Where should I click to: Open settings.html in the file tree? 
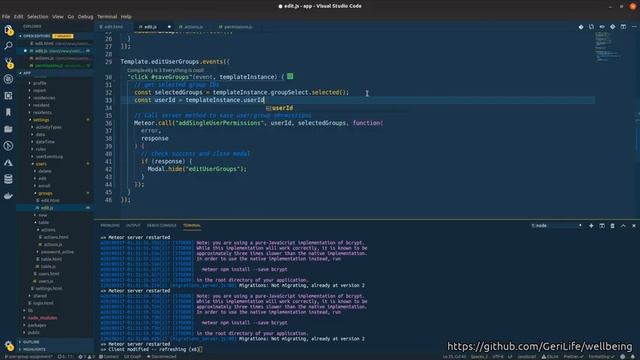(x=49, y=289)
